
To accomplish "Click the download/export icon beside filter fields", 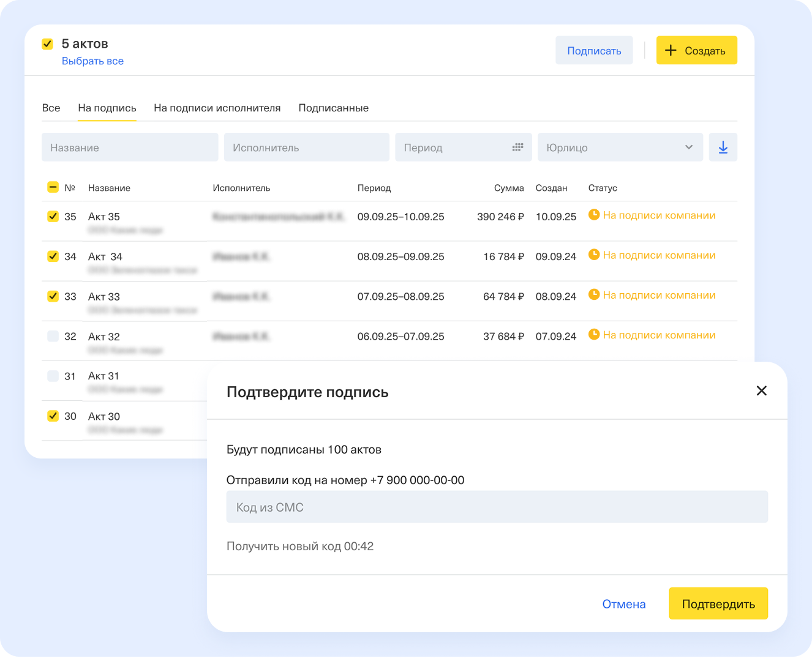I will (723, 147).
